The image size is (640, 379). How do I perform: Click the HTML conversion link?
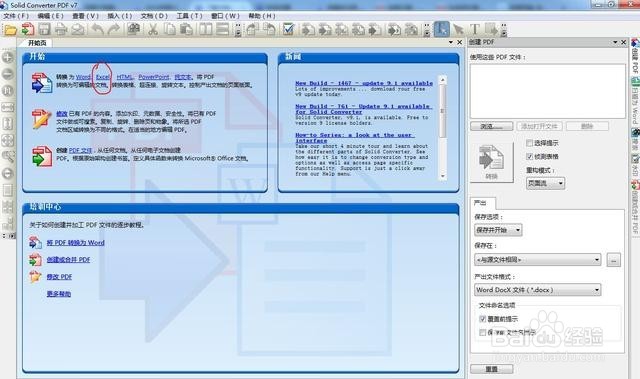pos(124,77)
